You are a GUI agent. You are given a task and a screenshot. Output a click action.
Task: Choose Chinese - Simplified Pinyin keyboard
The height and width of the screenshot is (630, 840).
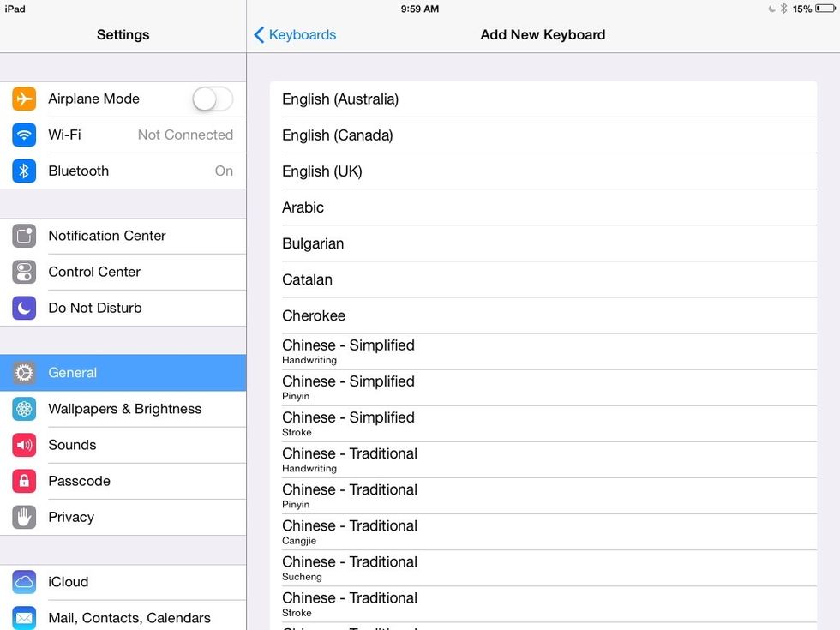pyautogui.click(x=543, y=387)
